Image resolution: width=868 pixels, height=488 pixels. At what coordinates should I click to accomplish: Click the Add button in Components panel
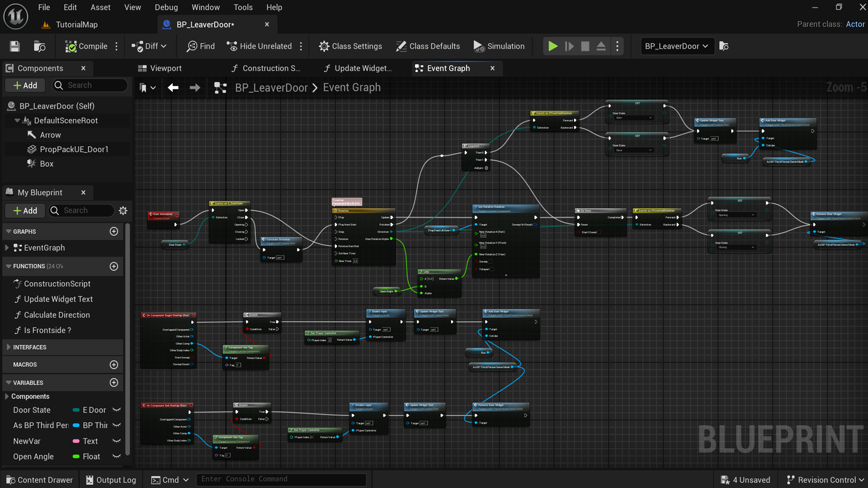click(x=25, y=85)
